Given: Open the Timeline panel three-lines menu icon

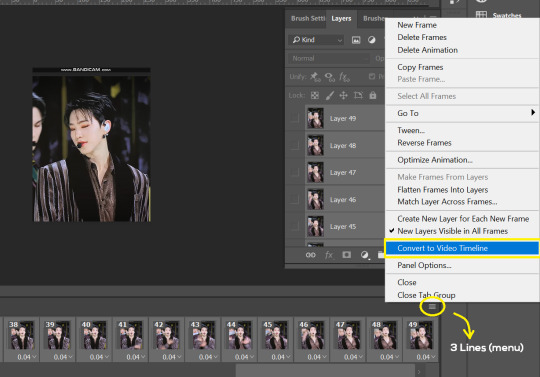Looking at the screenshot, I should (x=432, y=306).
